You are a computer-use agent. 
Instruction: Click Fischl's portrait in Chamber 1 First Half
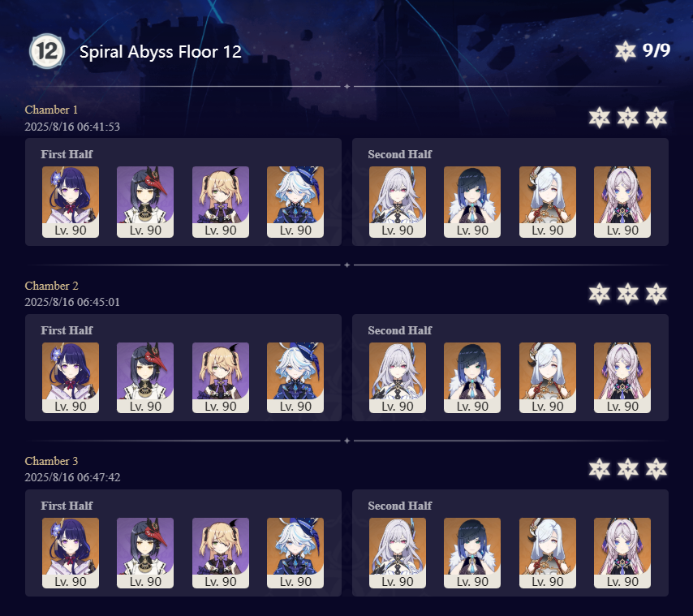pos(221,202)
